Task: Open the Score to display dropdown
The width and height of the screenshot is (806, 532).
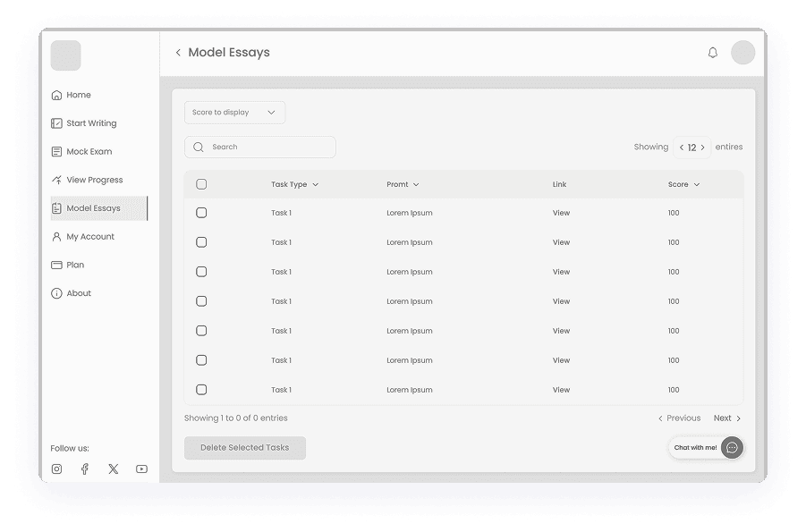Action: click(x=234, y=112)
